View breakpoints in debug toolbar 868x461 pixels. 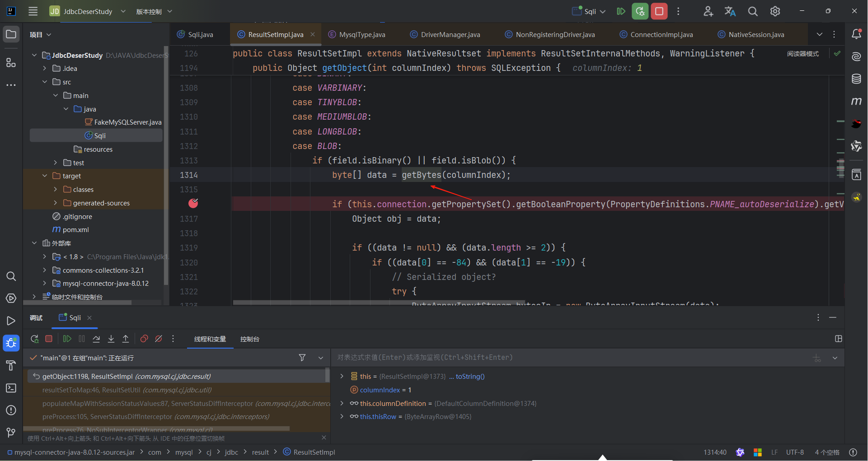(144, 339)
